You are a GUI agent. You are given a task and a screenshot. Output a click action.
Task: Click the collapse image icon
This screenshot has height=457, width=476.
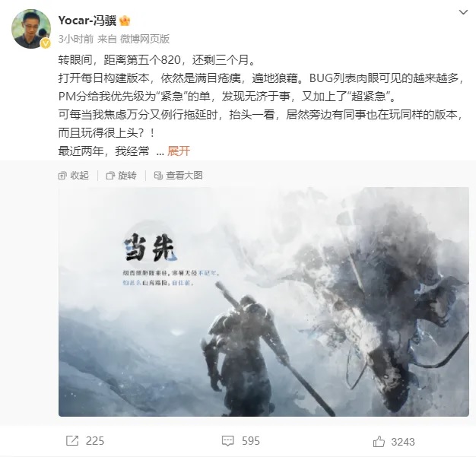tap(62, 176)
